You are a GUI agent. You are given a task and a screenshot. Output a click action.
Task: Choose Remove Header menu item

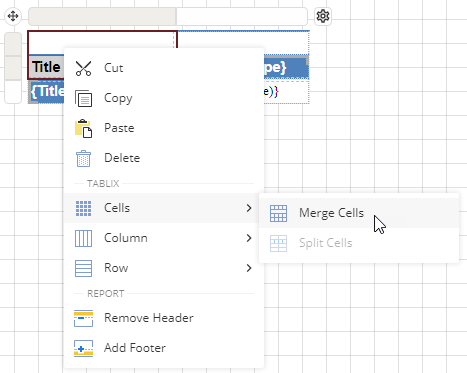164,318
